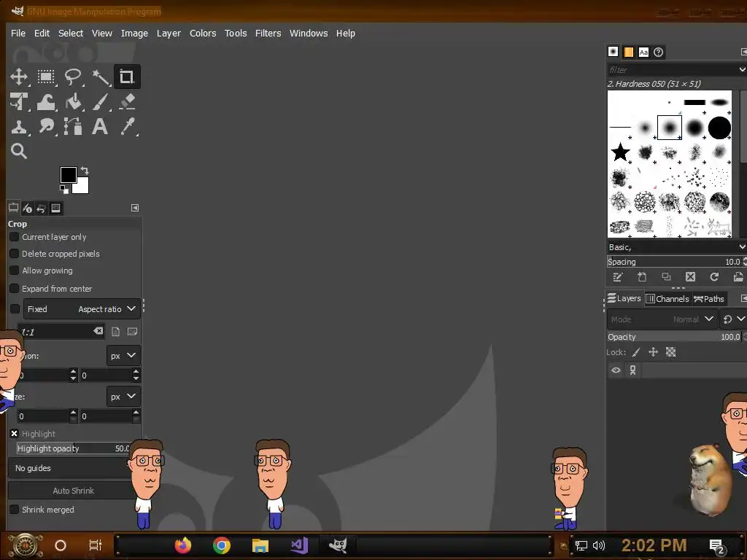Launch Chrome from the taskbar
Viewport: 747px width, 560px height.
(x=222, y=545)
